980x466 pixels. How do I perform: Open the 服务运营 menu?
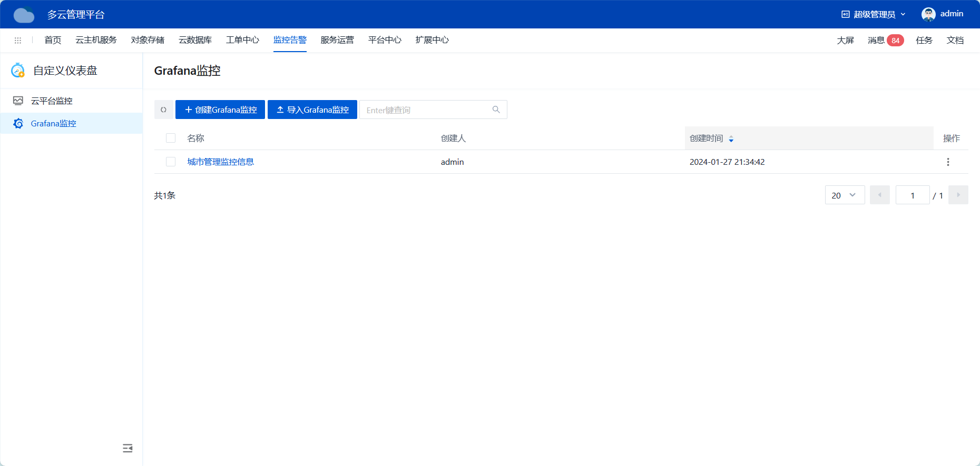coord(337,40)
